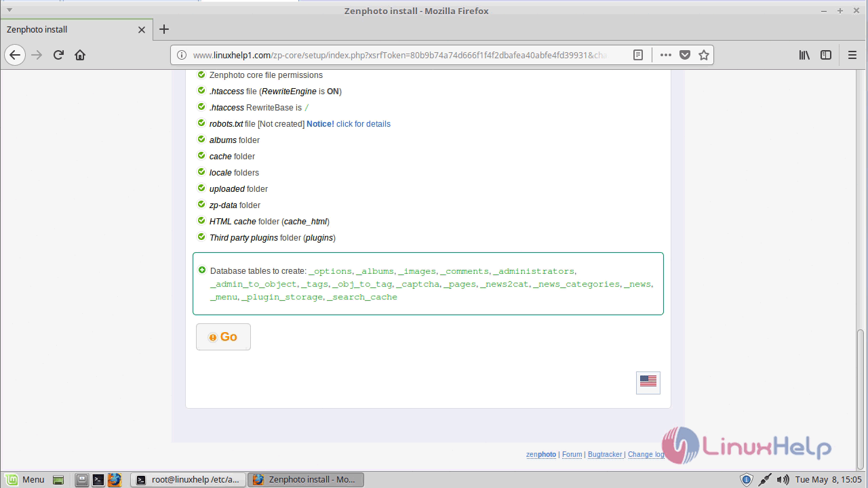Image resolution: width=868 pixels, height=488 pixels.
Task: Select the uploaded folder text
Action: point(239,189)
